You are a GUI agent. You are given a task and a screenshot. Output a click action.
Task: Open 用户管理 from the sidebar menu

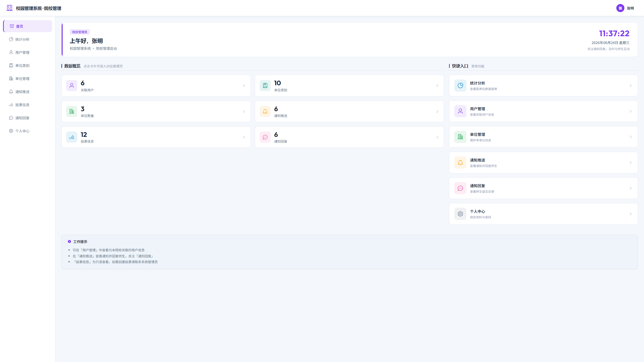click(28, 52)
